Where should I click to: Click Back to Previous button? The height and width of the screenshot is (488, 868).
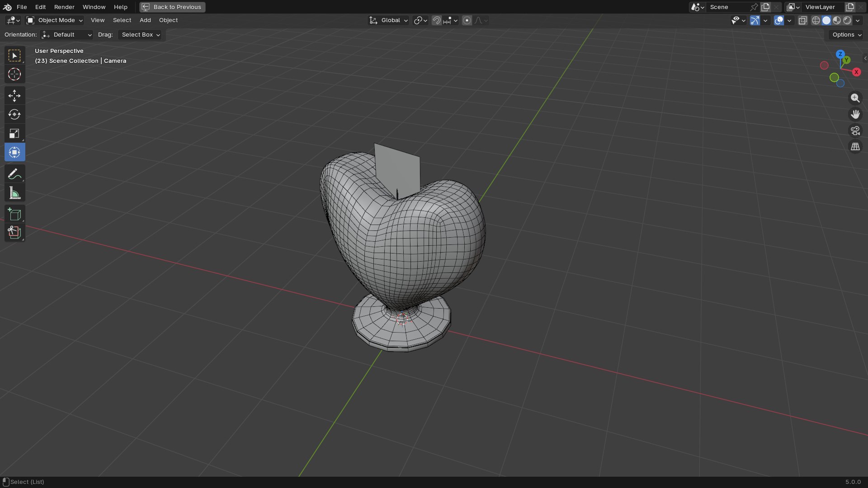(x=172, y=7)
